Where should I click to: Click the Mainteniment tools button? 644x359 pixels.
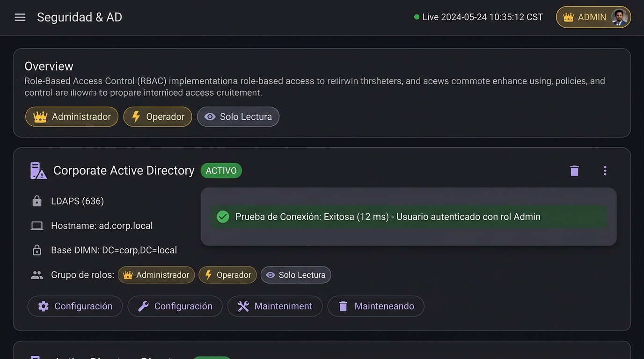tap(275, 306)
